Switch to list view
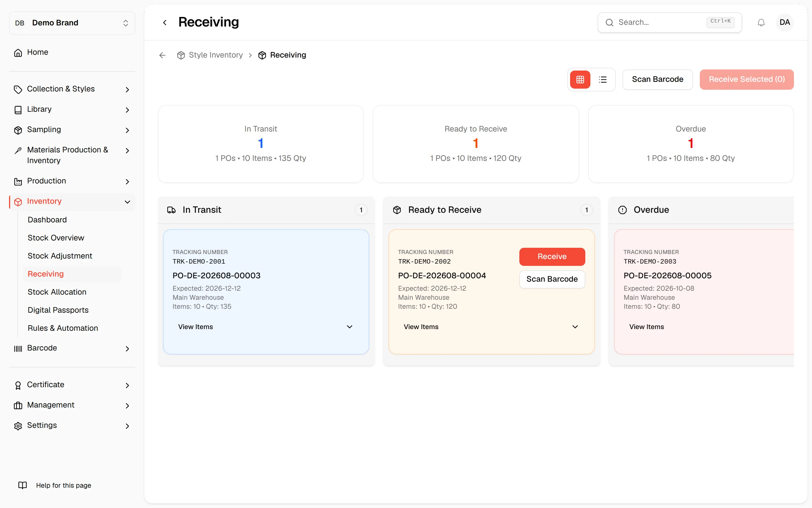The width and height of the screenshot is (812, 508). [603, 80]
